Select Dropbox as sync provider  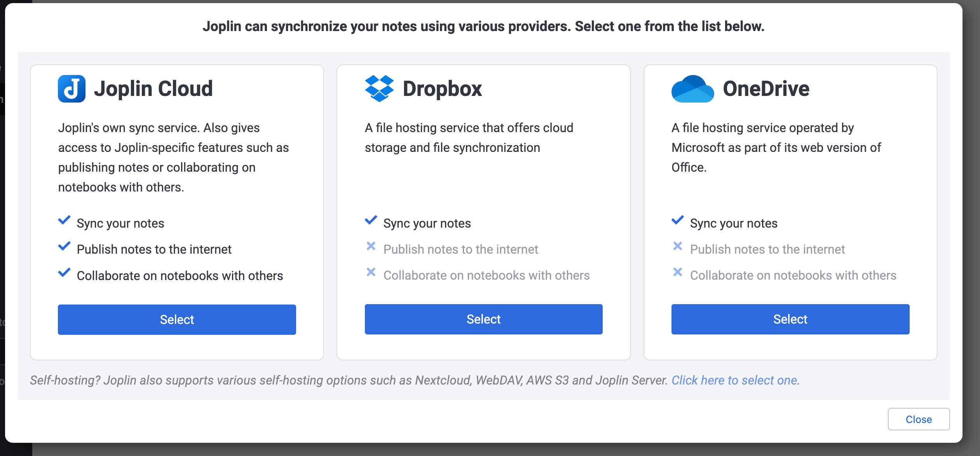pos(483,319)
